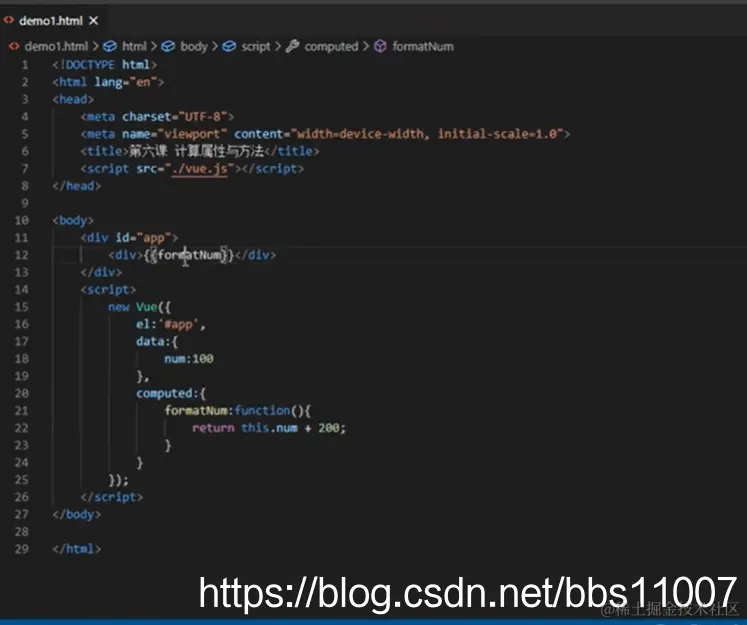747x625 pixels.
Task: Select the demo1.html tab
Action: [51, 21]
